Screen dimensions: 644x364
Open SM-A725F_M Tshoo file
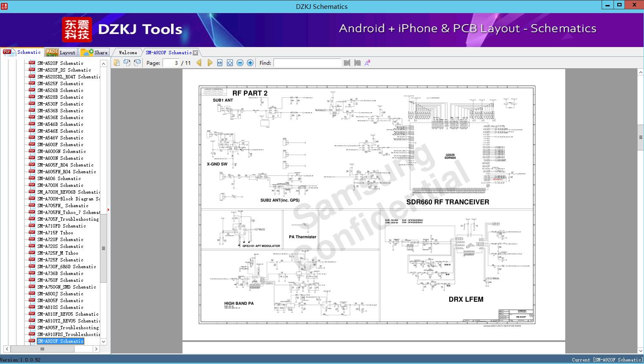point(58,253)
